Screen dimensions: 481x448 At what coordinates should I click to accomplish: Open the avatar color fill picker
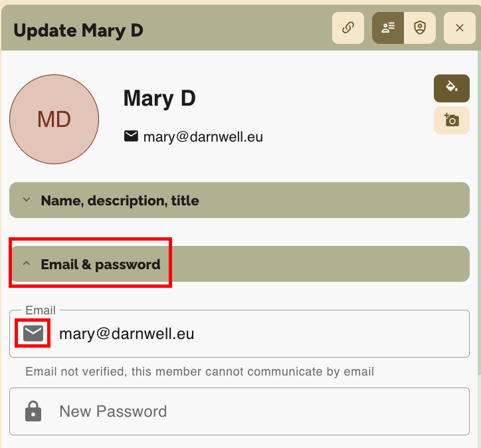point(452,88)
